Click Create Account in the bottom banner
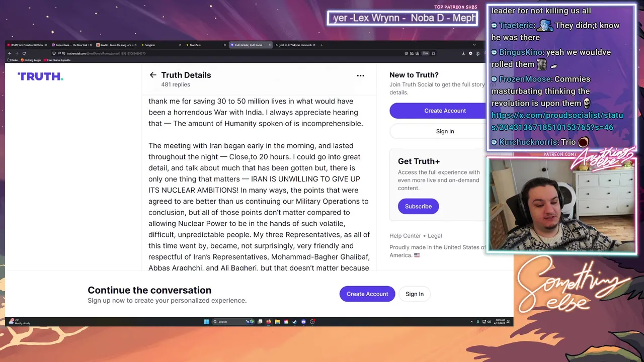This screenshot has width=644, height=362. pyautogui.click(x=367, y=294)
